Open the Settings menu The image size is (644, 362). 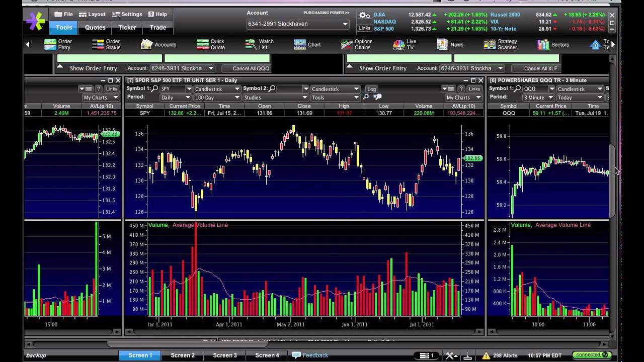click(127, 14)
